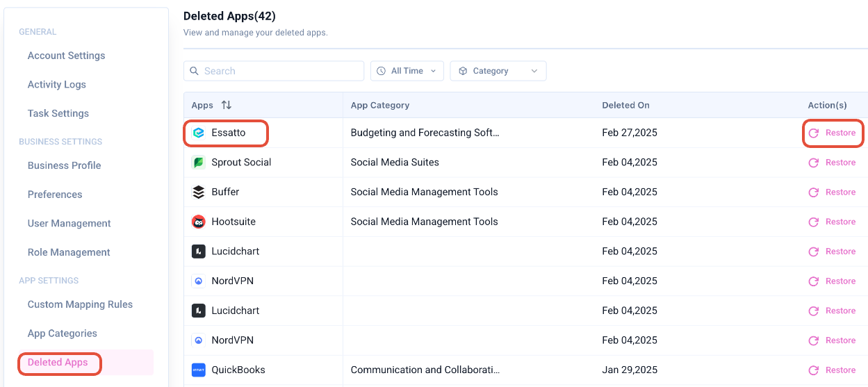This screenshot has height=387, width=868.
Task: Click the Social Media Suites category cell
Action: [395, 163]
